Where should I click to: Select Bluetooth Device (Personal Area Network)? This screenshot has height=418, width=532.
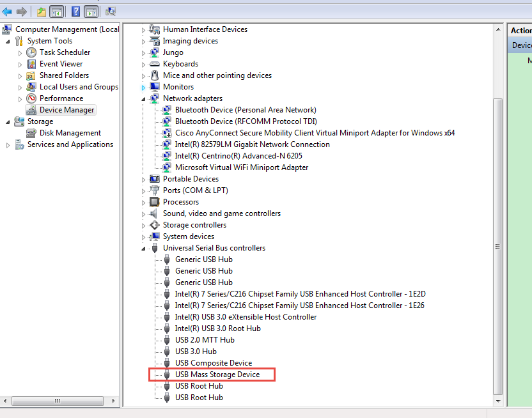pyautogui.click(x=246, y=110)
